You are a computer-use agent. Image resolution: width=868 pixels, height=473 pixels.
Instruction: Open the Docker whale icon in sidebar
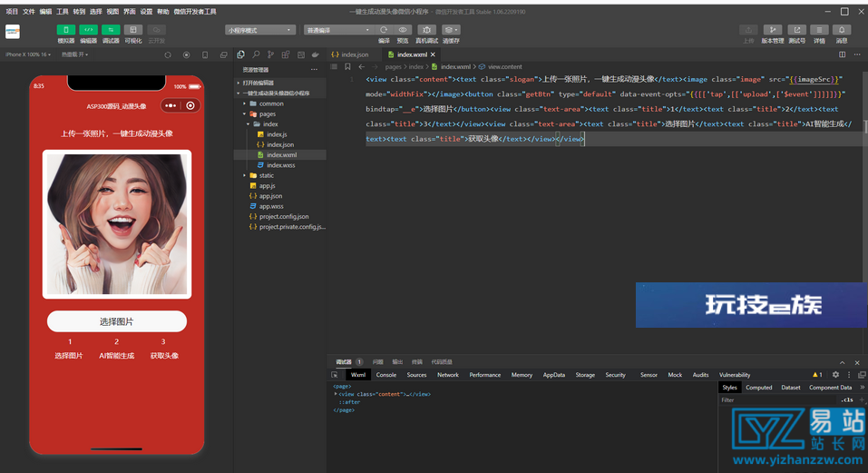[316, 54]
